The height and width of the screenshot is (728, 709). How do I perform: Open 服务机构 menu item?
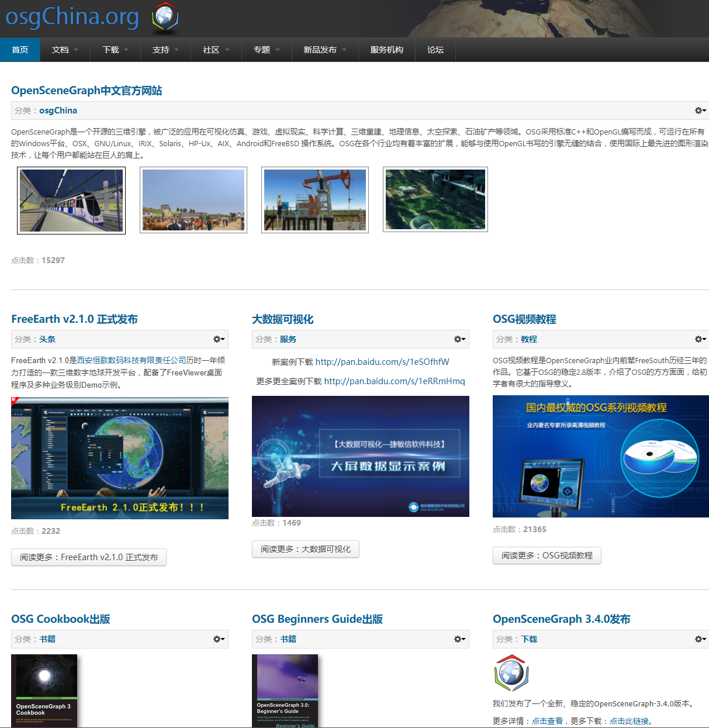[x=386, y=50]
